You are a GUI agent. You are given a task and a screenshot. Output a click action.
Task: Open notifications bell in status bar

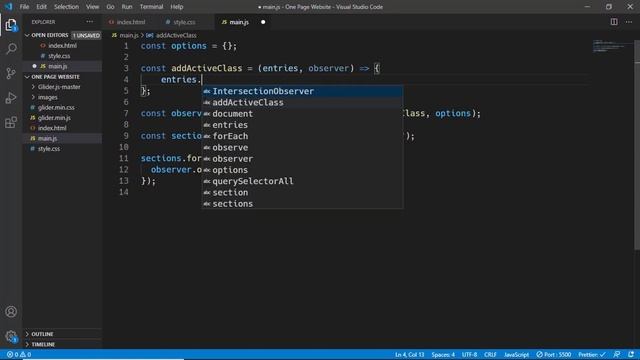pyautogui.click(x=631, y=354)
